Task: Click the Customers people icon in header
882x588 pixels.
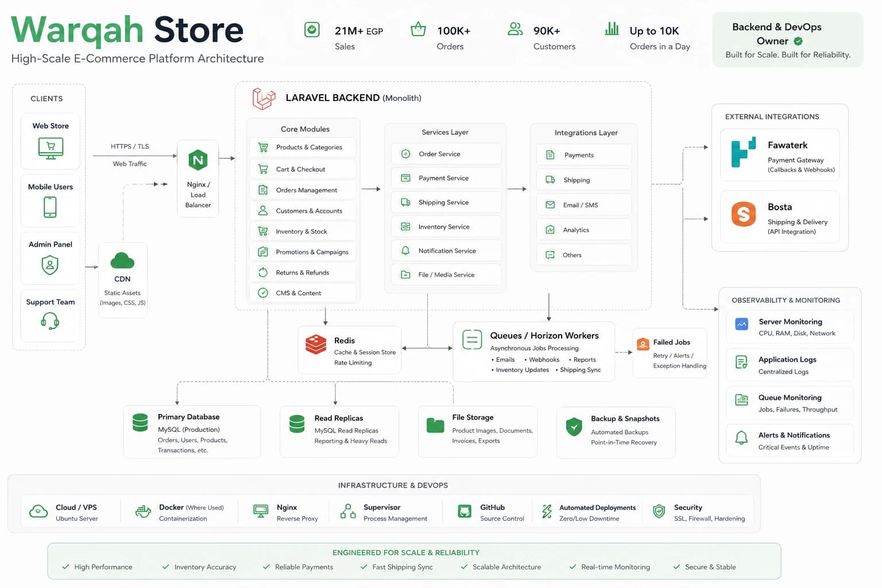Action: (515, 29)
